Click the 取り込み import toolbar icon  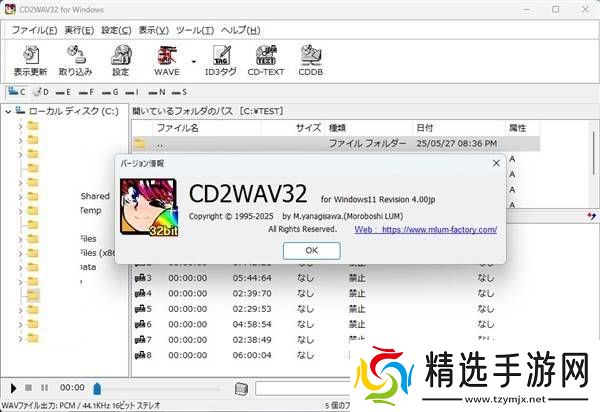click(75, 56)
